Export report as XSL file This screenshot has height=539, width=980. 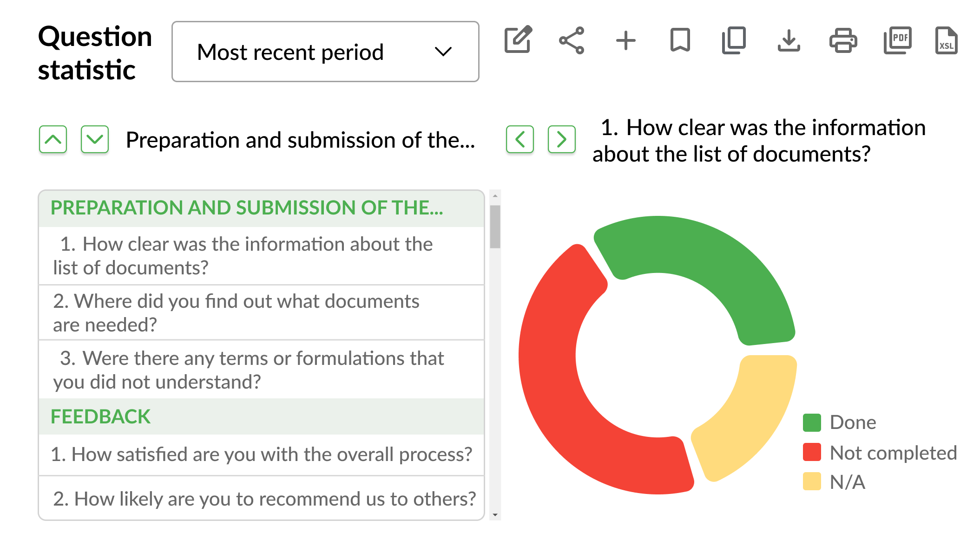click(946, 40)
